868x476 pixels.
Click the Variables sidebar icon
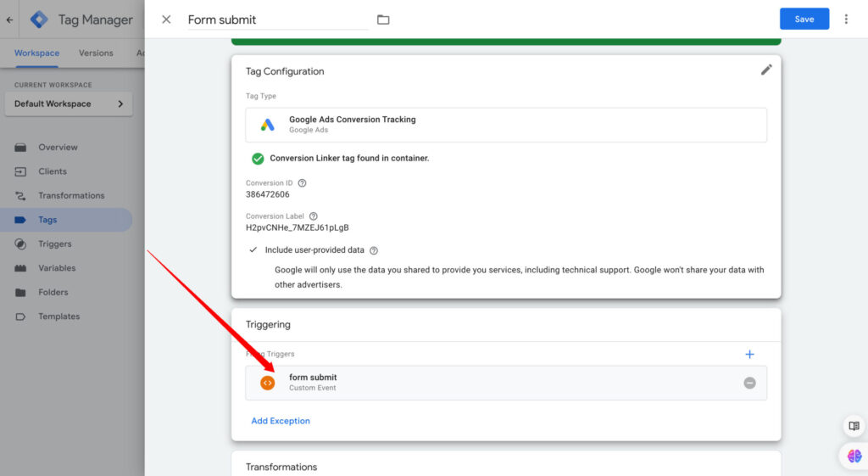click(x=20, y=268)
